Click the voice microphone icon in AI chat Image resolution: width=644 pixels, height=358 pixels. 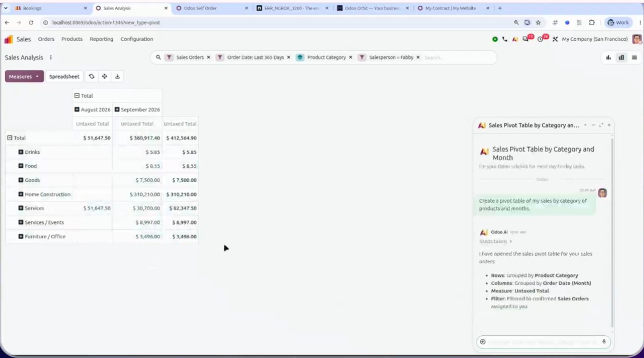(604, 342)
